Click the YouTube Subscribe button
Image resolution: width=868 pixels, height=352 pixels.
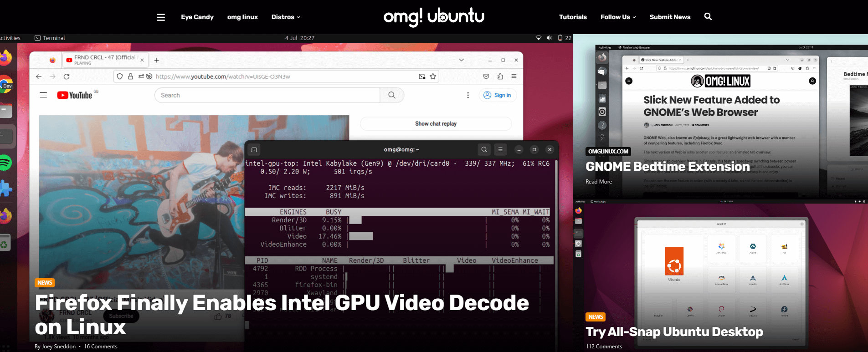tap(121, 316)
